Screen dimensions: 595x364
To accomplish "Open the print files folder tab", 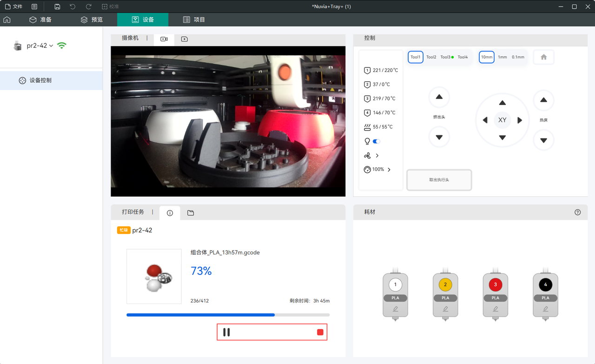I will (191, 213).
